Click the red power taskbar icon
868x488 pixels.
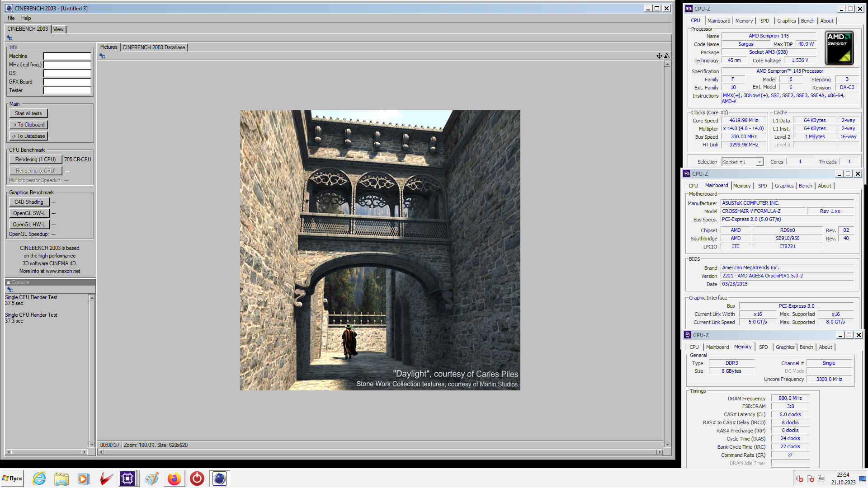coord(197,479)
